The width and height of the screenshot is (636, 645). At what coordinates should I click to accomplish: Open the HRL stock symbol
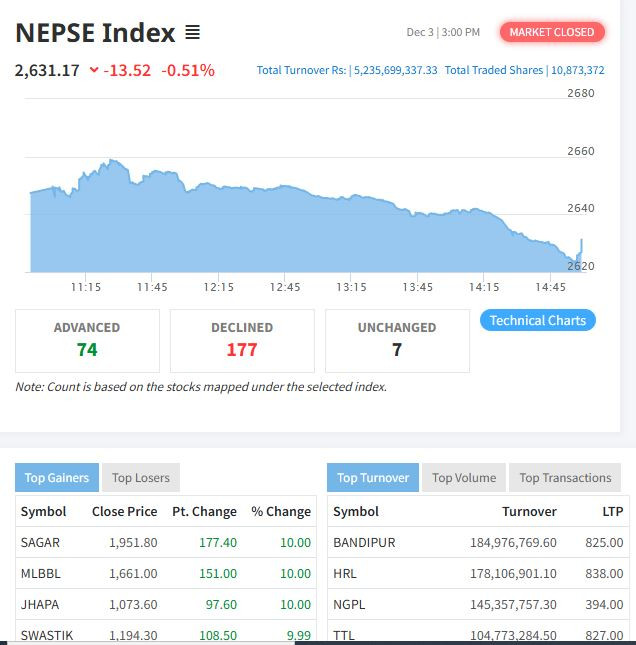coord(345,573)
